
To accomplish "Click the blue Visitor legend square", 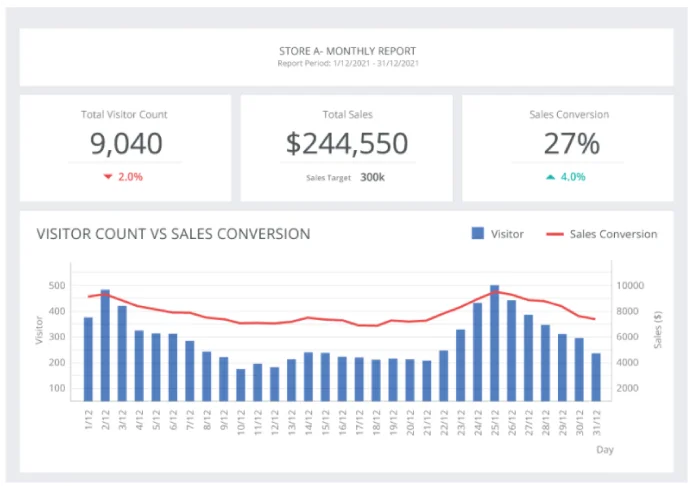I will click(x=477, y=233).
